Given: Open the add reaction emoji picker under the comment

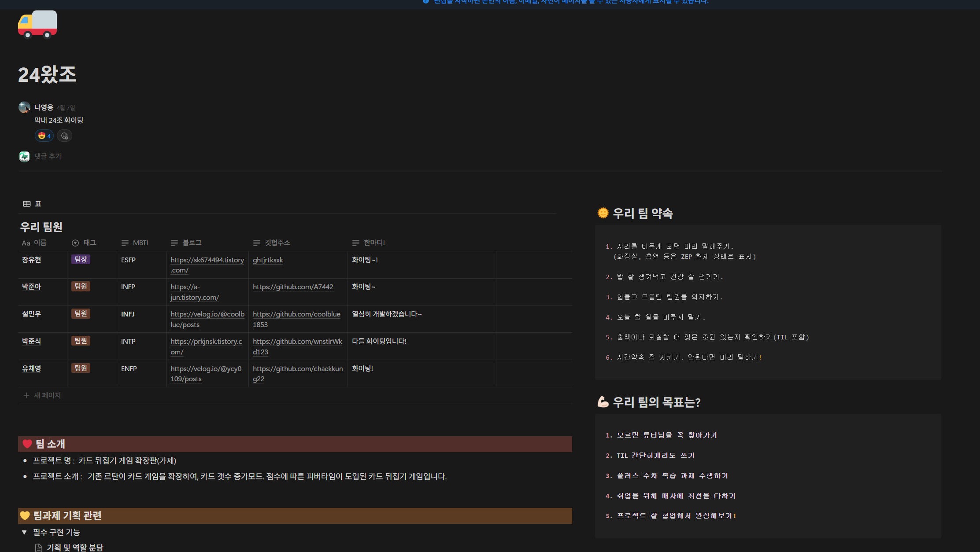Looking at the screenshot, I should pyautogui.click(x=64, y=136).
